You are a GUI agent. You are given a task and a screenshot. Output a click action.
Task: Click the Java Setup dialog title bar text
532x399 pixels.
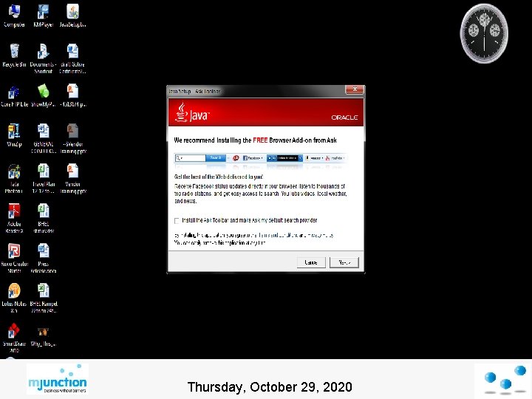click(194, 92)
